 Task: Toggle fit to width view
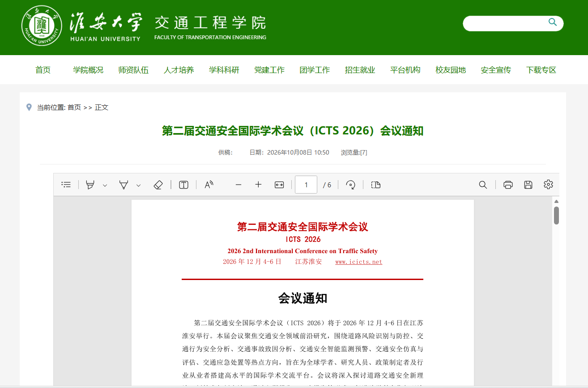point(279,185)
